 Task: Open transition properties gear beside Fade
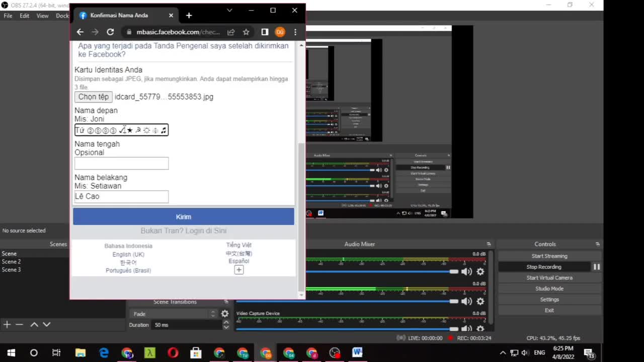225,314
